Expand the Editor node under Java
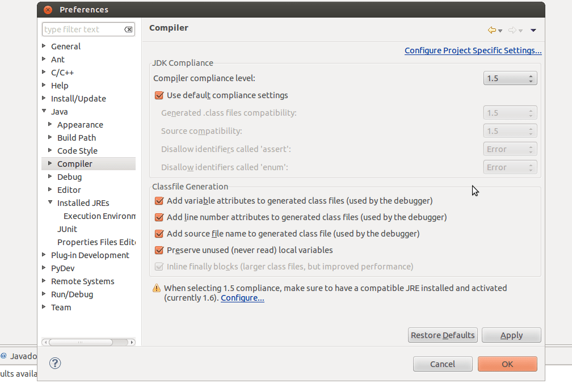The image size is (572, 392). (x=50, y=189)
